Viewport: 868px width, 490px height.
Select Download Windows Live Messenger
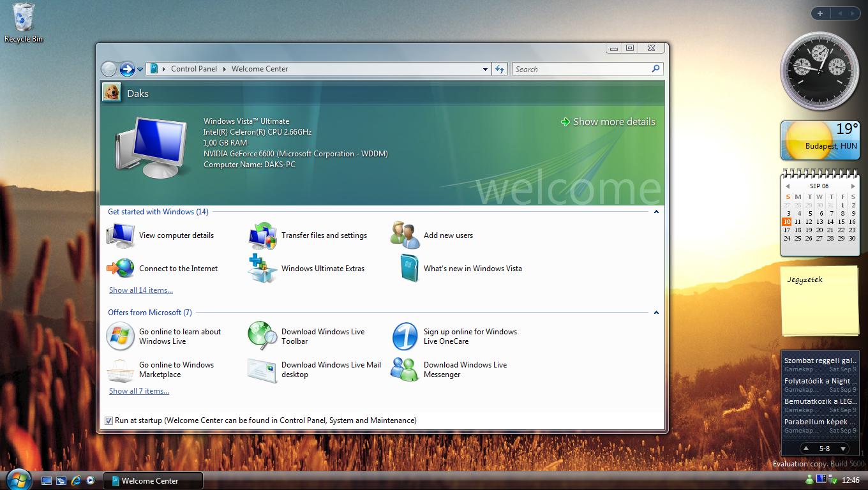click(449, 369)
